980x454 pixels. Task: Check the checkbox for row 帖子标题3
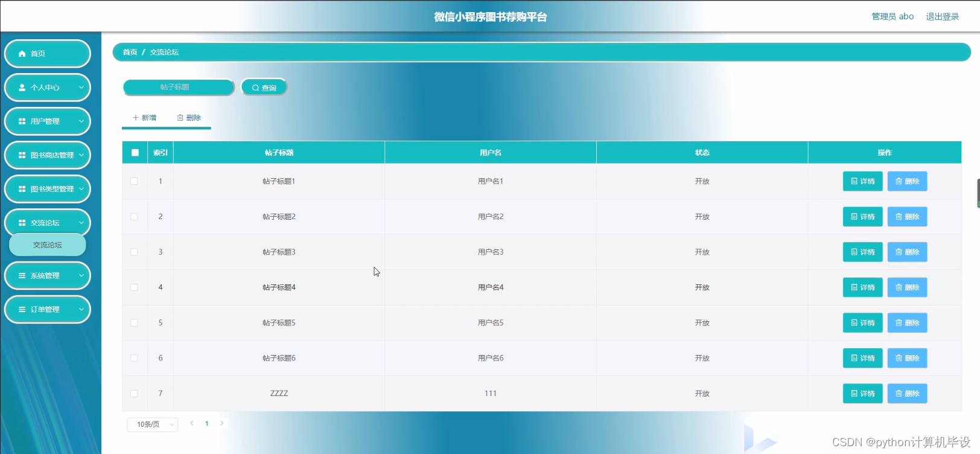click(x=134, y=252)
